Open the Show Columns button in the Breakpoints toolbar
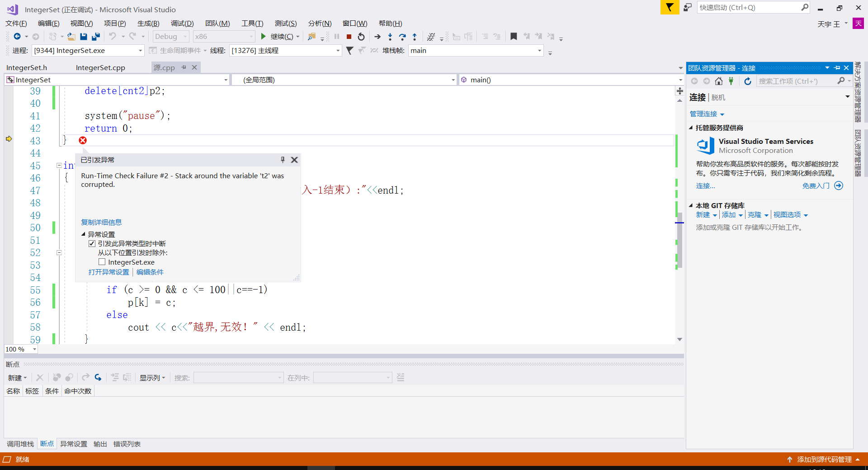Image resolution: width=868 pixels, height=470 pixels. [x=152, y=378]
